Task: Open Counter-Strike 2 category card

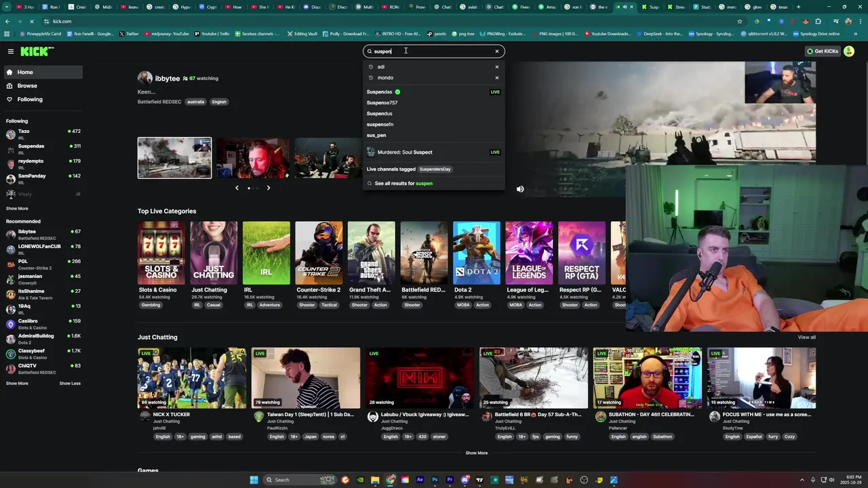Action: pos(319,253)
